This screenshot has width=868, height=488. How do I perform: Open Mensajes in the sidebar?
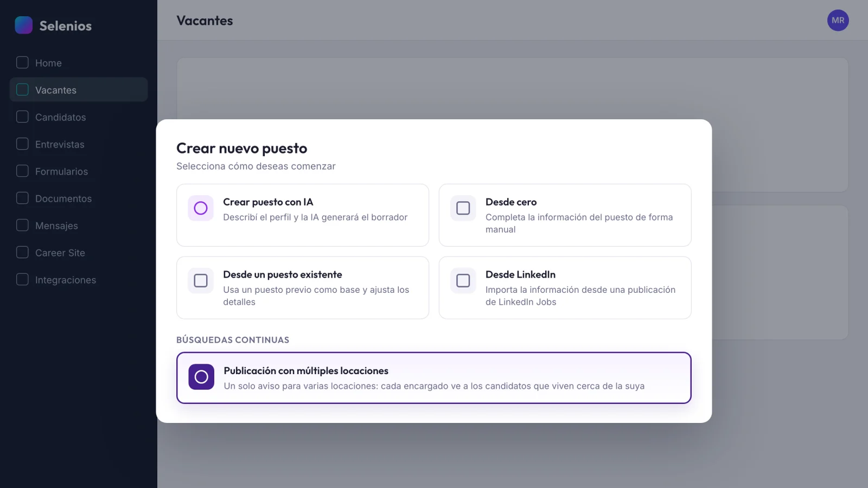(79, 226)
